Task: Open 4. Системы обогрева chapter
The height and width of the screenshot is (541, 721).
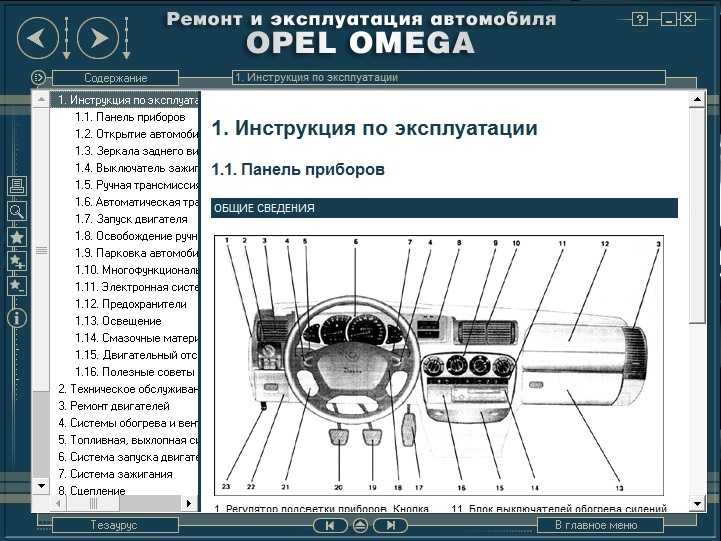Action: 128,423
